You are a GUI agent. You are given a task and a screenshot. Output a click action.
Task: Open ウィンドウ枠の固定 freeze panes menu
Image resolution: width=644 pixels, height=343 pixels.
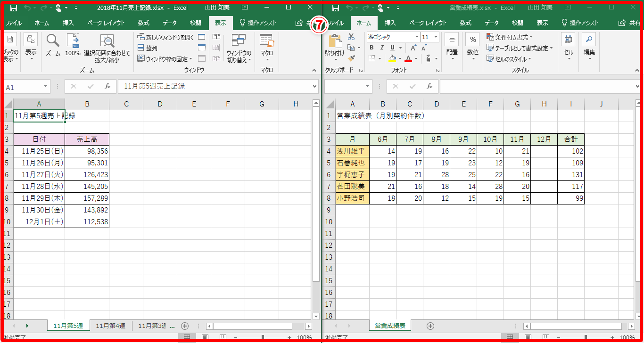[165, 59]
